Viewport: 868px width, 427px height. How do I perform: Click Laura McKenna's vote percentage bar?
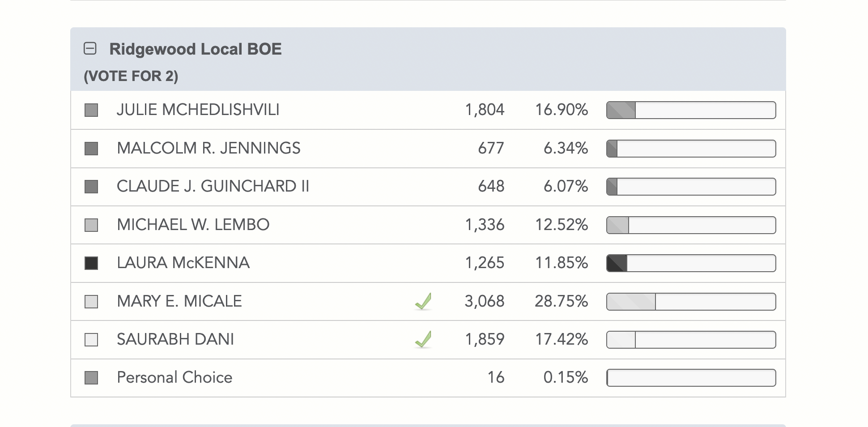click(691, 263)
